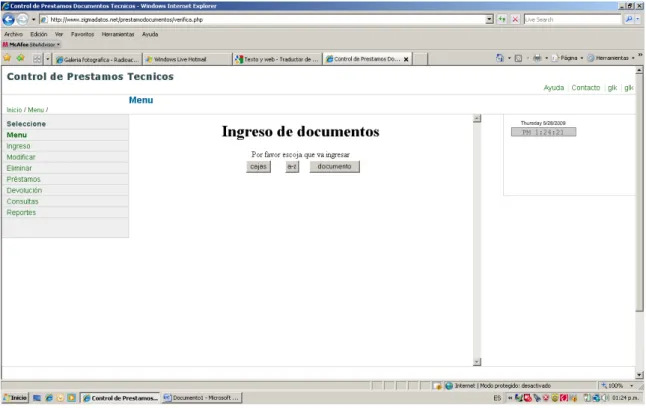Select Reportes in the sidebar
Screen dimensions: 646x408
(x=21, y=213)
